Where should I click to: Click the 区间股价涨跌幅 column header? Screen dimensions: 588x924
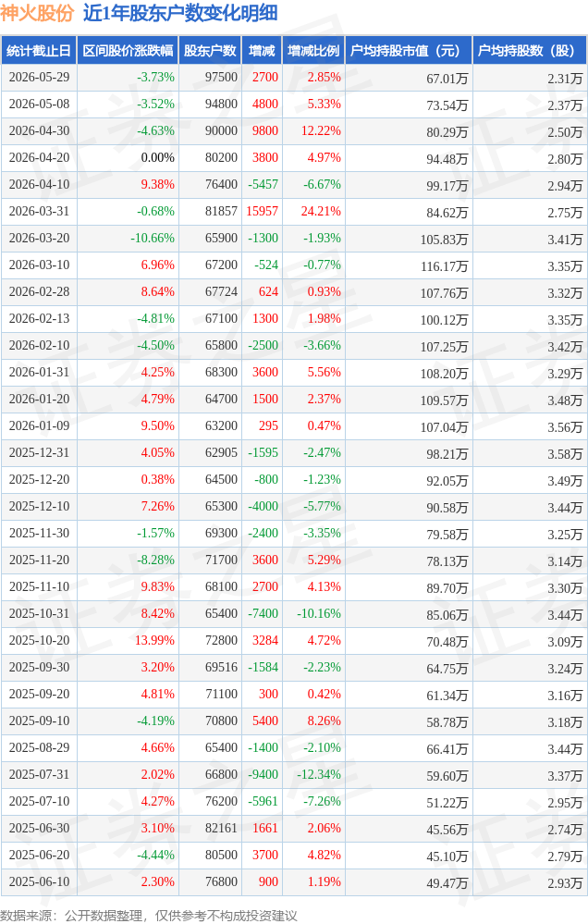(x=128, y=51)
